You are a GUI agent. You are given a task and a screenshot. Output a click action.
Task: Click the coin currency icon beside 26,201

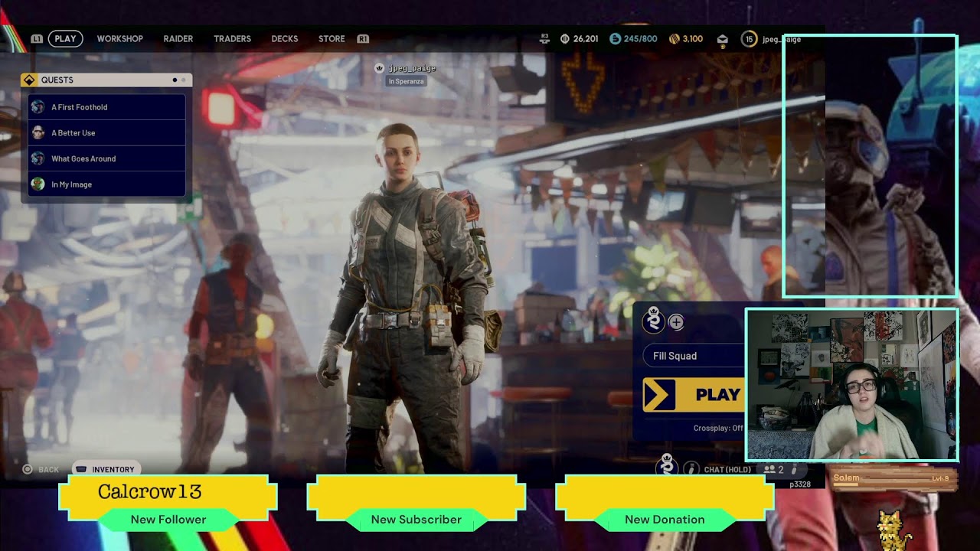[565, 38]
